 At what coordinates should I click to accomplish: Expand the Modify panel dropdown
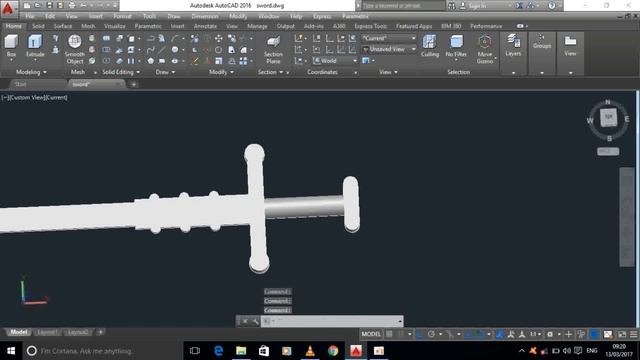click(x=221, y=72)
